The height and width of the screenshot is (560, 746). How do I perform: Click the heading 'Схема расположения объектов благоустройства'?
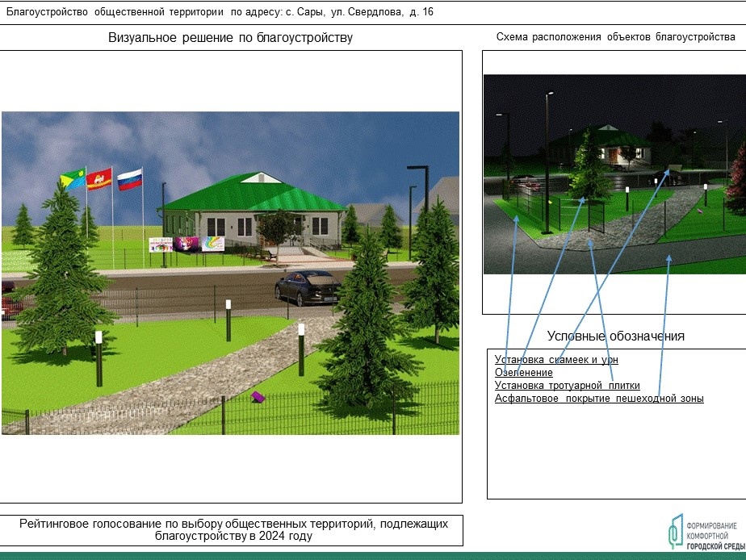(616, 37)
